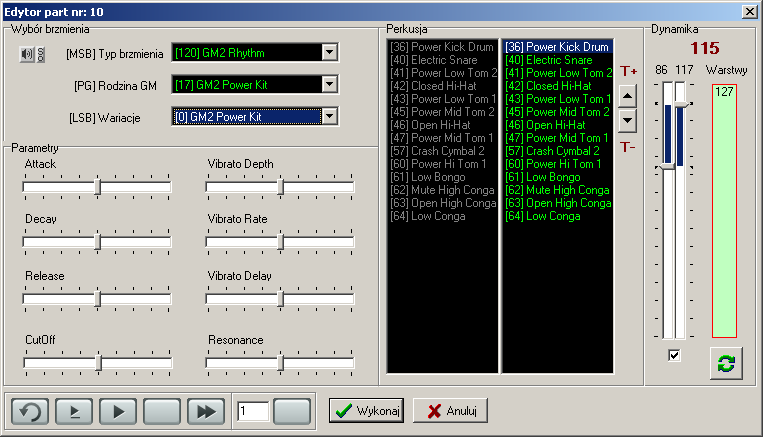Adjust the Vibrato Delay slider
This screenshot has width=763, height=437.
[280, 299]
